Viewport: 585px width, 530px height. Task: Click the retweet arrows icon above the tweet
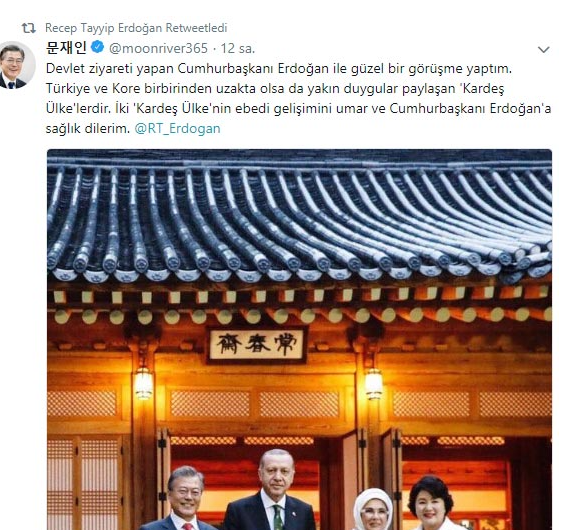coord(28,28)
